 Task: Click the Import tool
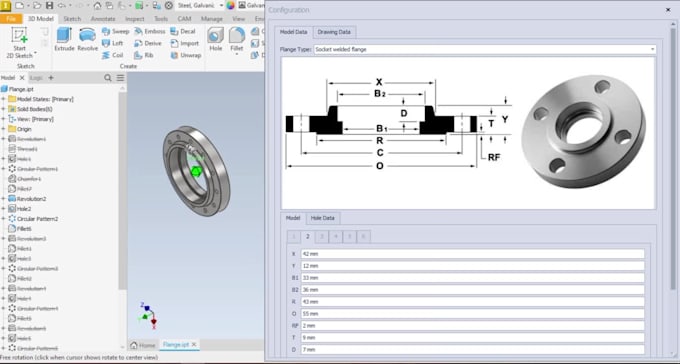tap(184, 43)
